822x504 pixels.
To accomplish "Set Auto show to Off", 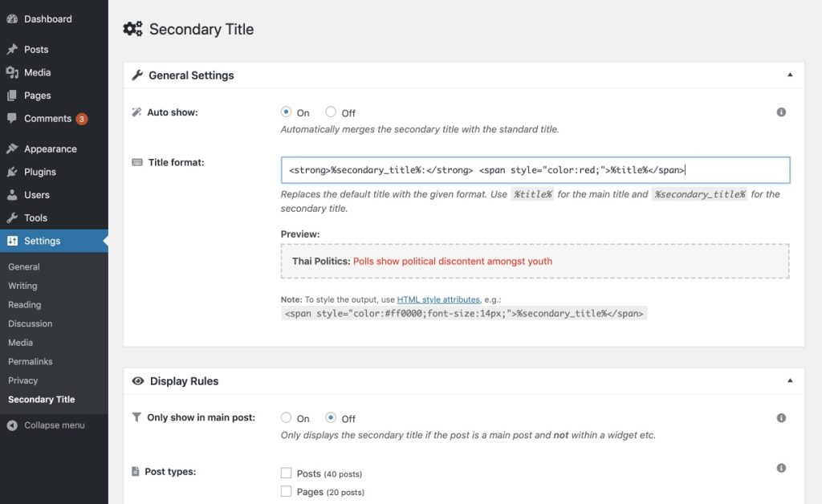I will pos(331,112).
